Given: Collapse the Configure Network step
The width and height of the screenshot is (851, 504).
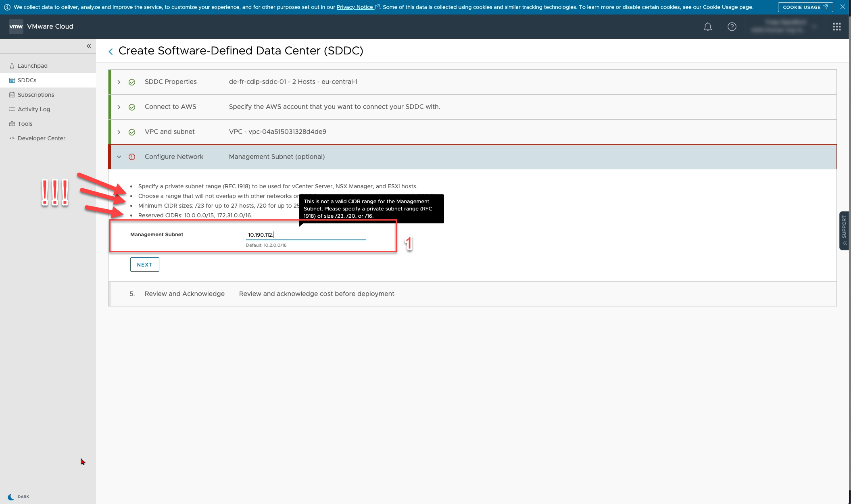Looking at the screenshot, I should coord(119,157).
